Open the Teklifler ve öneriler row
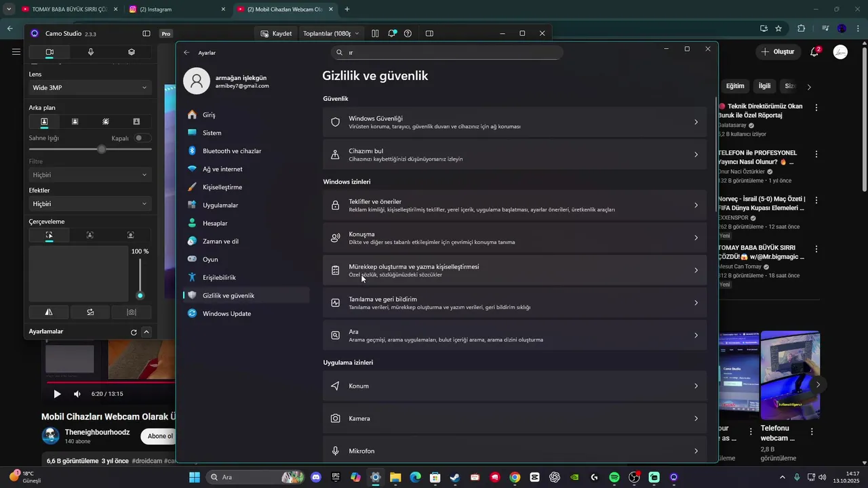 [x=515, y=205]
